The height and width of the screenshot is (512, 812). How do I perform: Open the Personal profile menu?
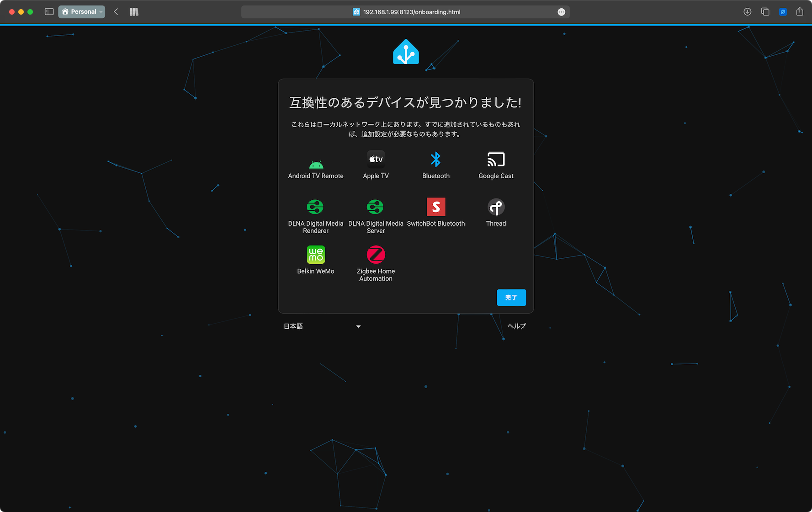(x=82, y=12)
